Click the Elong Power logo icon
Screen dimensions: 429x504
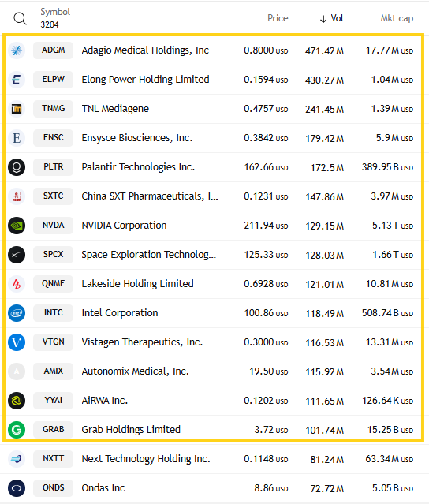[x=17, y=80]
